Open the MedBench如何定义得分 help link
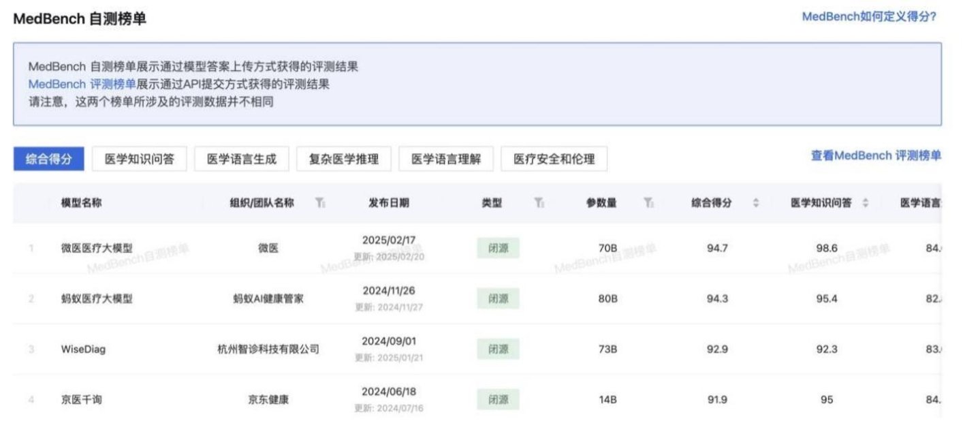Screen dimensions: 980x421 (x=869, y=16)
